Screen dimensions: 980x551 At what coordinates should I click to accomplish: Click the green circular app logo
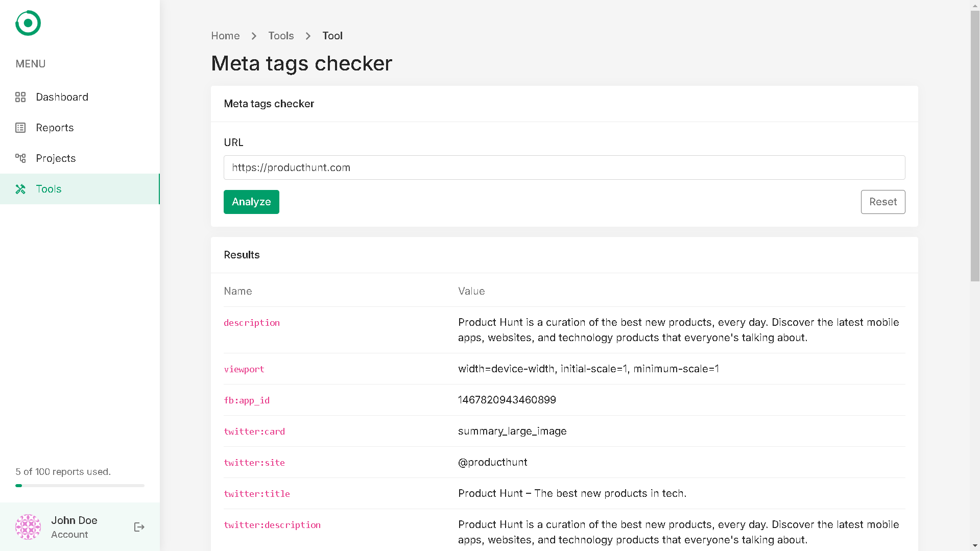(28, 23)
